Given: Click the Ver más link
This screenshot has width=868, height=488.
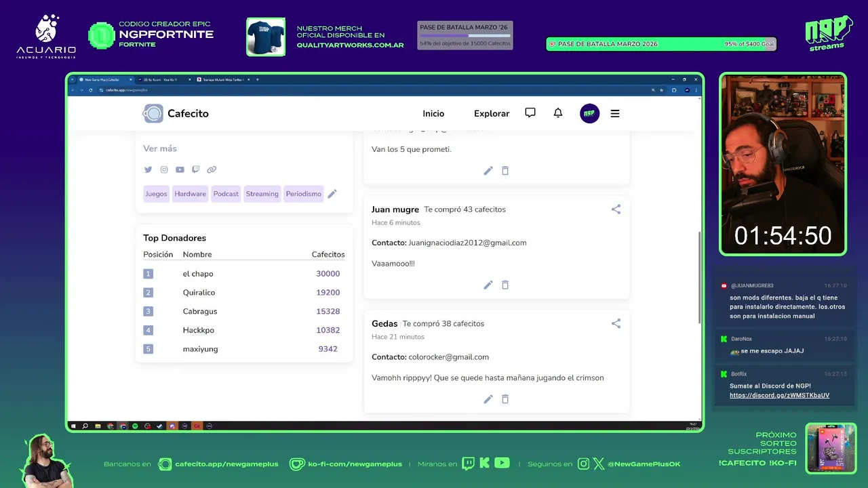Looking at the screenshot, I should 160,148.
